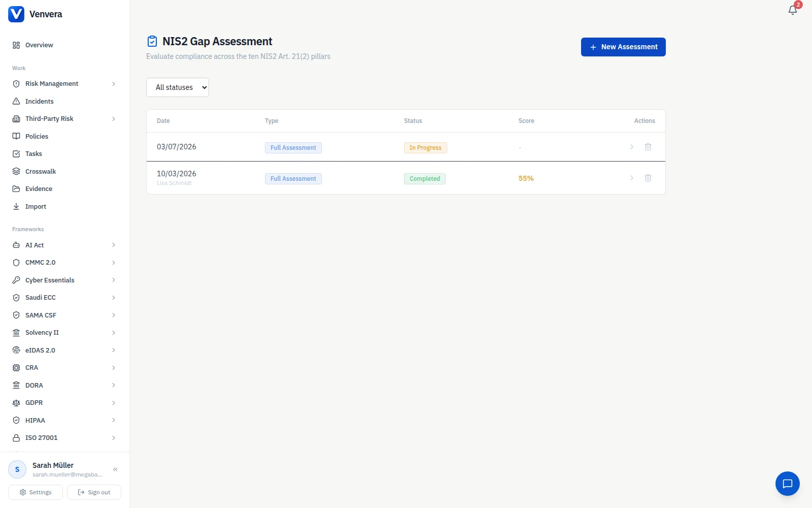
Task: Click Full Assessment tag in 10/03/2026 row
Action: coord(293,179)
